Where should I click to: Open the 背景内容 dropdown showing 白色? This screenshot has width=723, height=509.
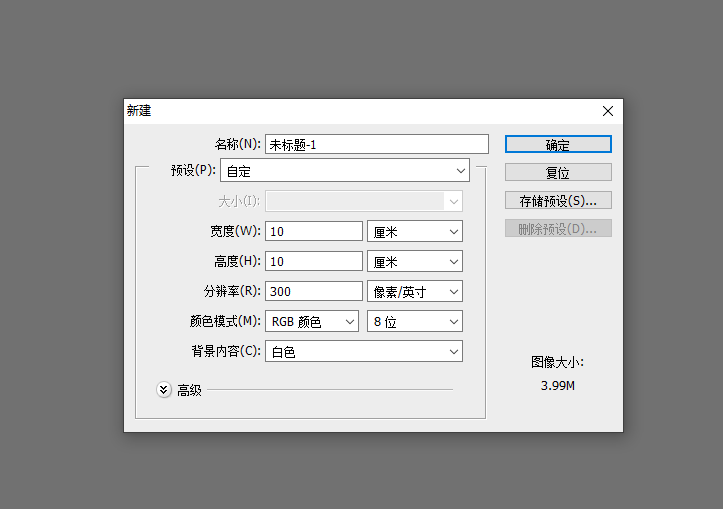[363, 351]
